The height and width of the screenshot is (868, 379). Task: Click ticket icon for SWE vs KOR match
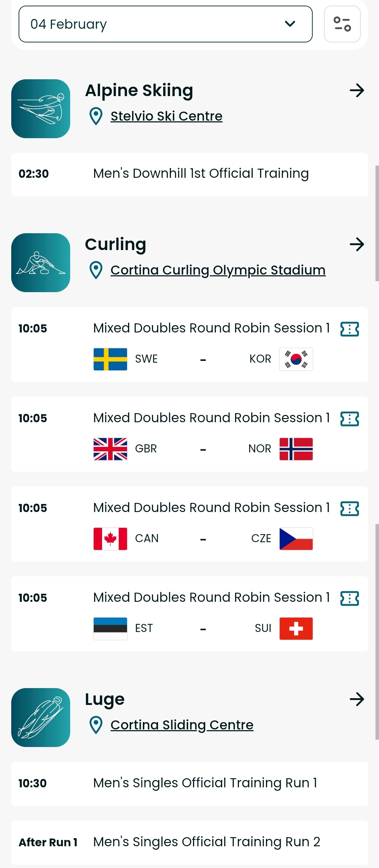350,329
